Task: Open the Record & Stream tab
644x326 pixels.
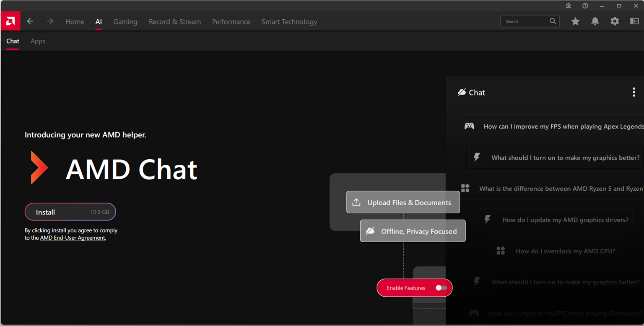Action: pos(175,22)
